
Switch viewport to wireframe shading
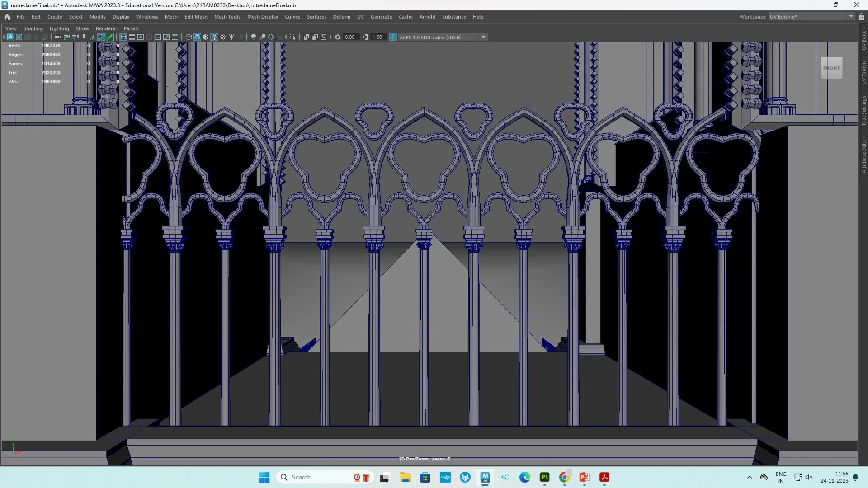(x=189, y=37)
